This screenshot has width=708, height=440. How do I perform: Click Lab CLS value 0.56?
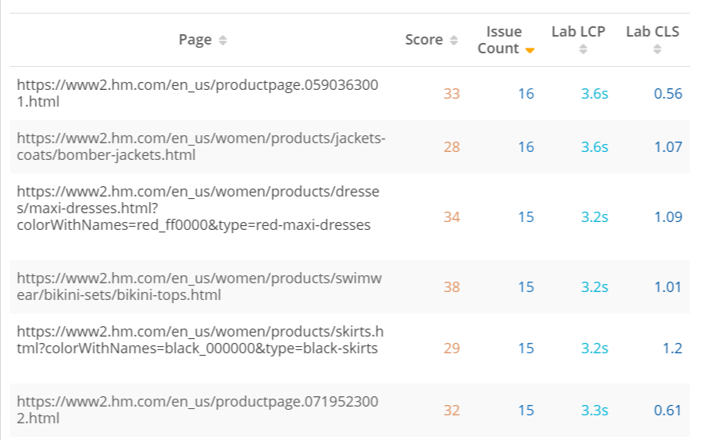668,94
